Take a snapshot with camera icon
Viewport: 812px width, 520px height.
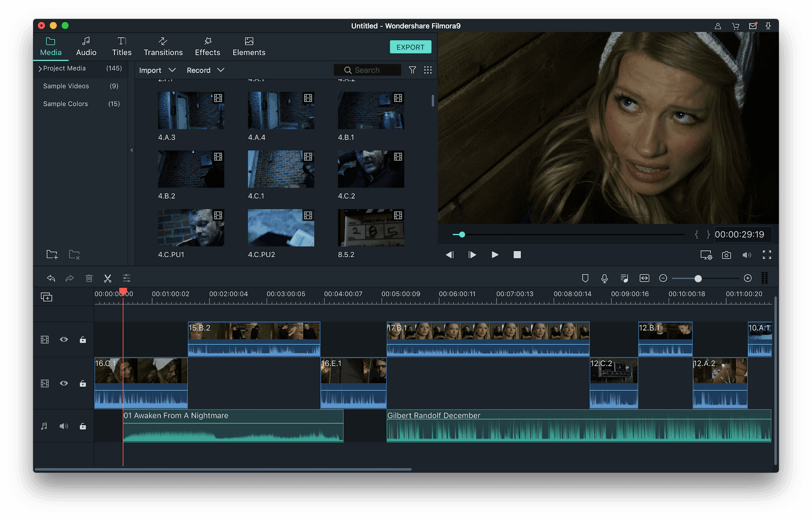726,255
